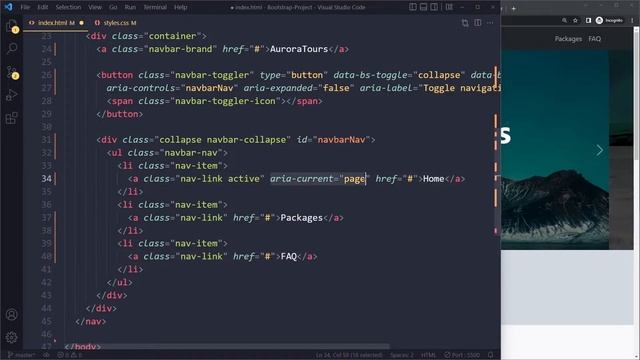Open browser three-dot menu
The height and width of the screenshot is (360, 640).
(632, 20)
